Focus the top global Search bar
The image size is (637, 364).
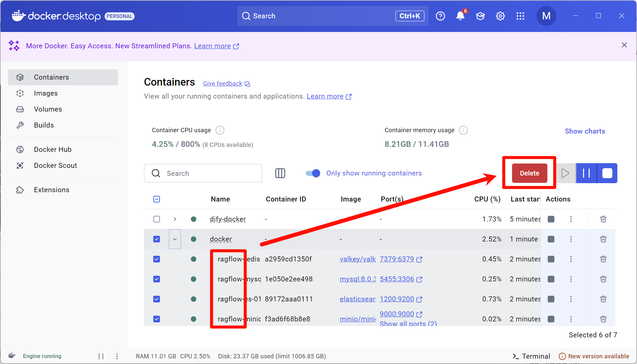coord(332,16)
